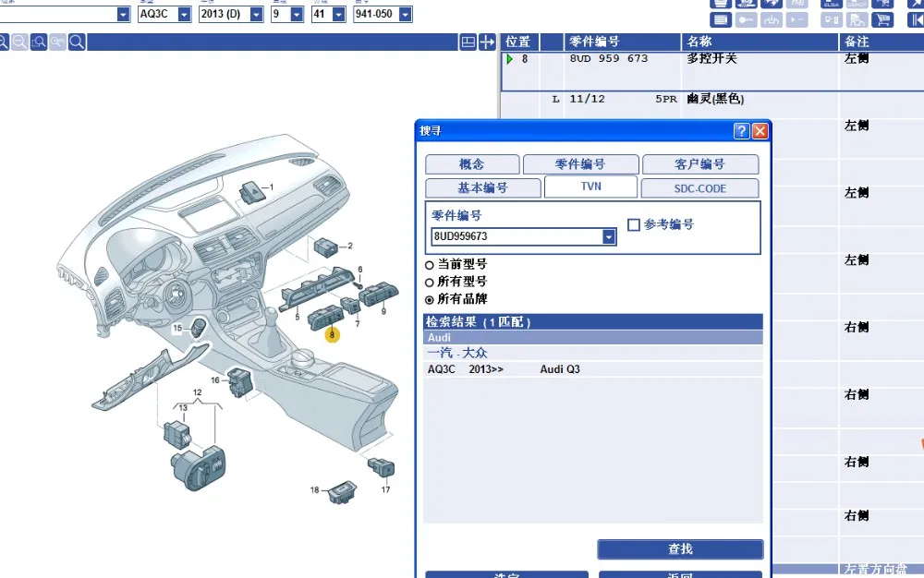
Task: Click the 零件编号 column header in parts table
Action: [622, 42]
